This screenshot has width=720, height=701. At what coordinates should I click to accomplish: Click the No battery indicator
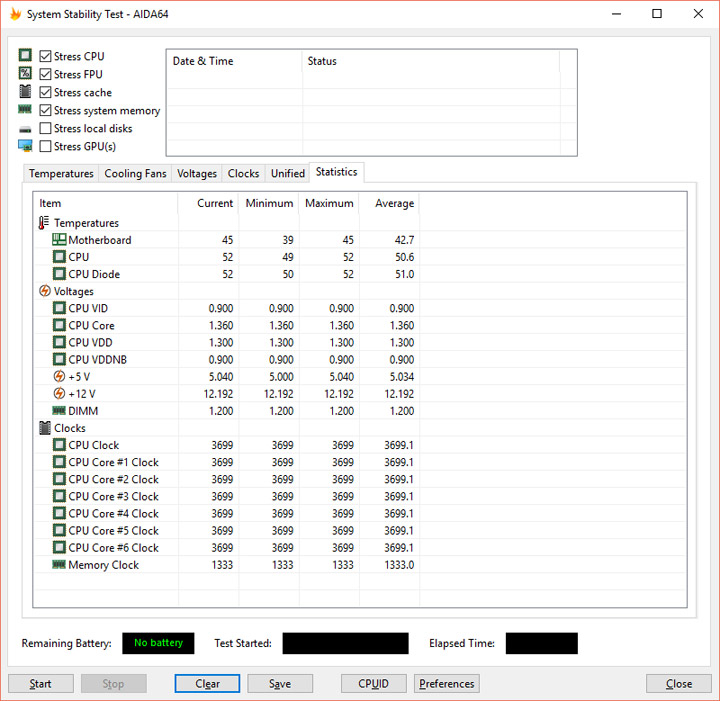click(x=158, y=643)
